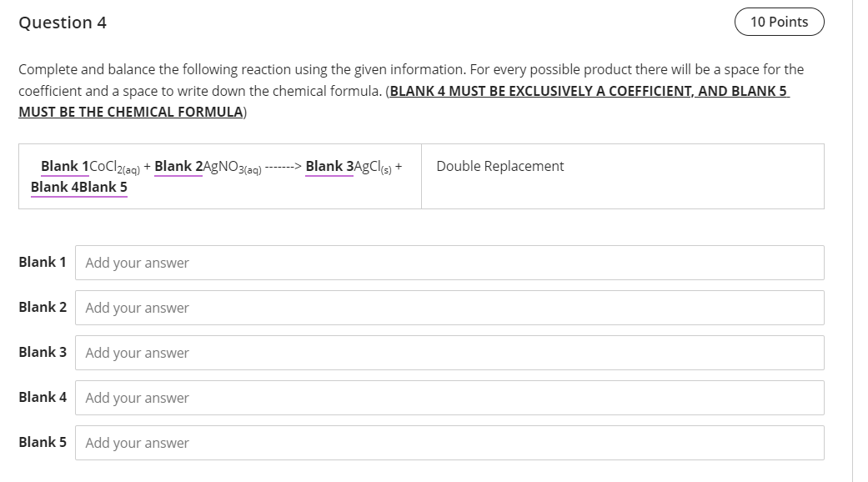This screenshot has width=868, height=482.
Task: Click the Double Replacement label
Action: (500, 166)
